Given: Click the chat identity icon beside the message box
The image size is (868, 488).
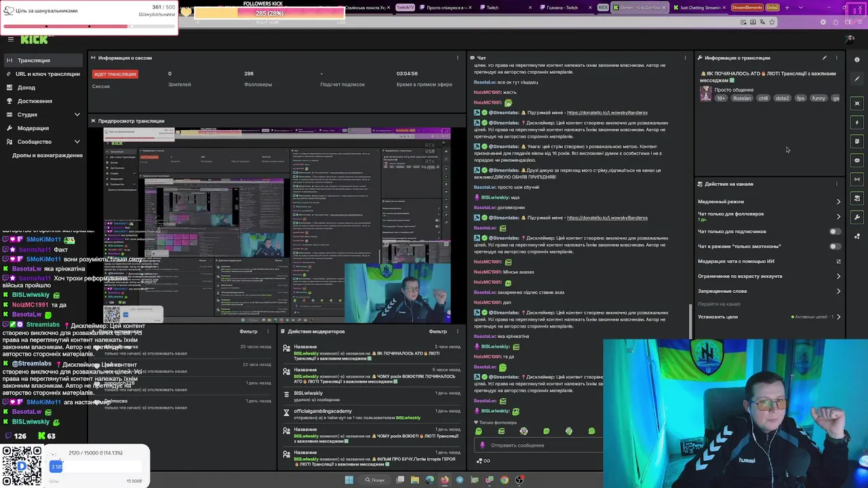Looking at the screenshot, I should pyautogui.click(x=483, y=445).
